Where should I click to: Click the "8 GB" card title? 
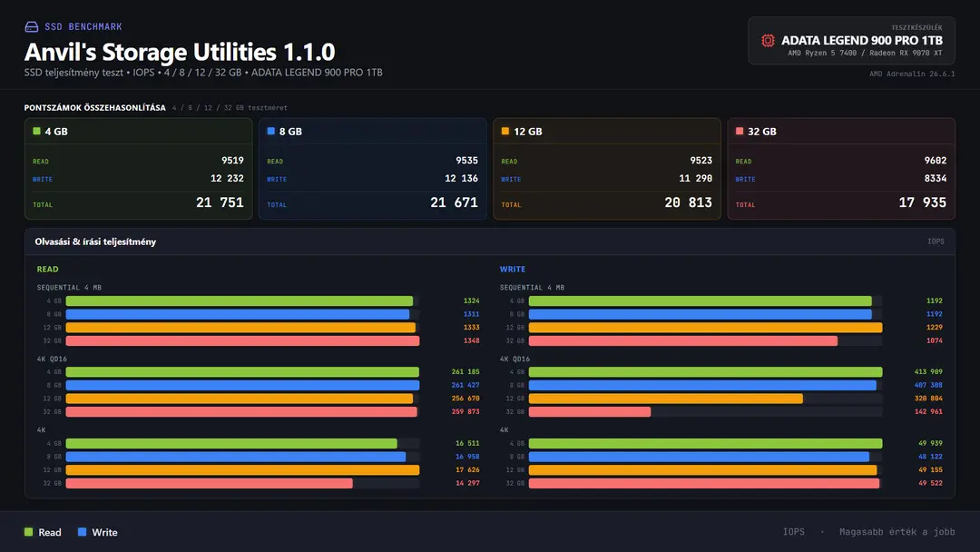click(290, 132)
